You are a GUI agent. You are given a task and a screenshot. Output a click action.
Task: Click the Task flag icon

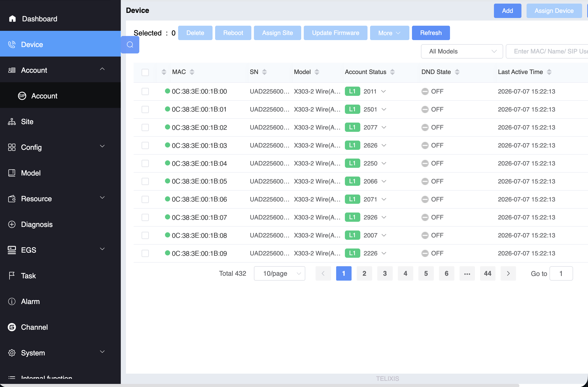(12, 276)
